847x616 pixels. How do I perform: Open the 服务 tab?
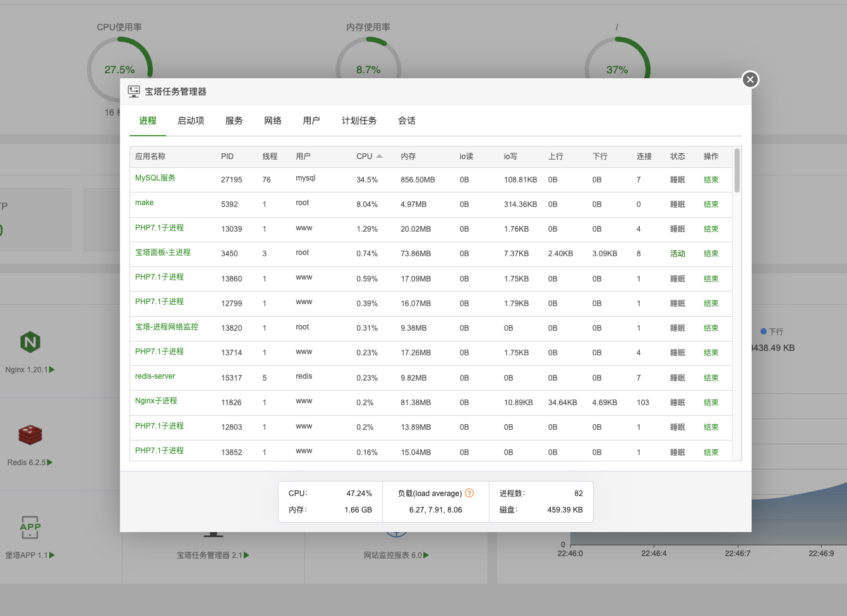pyautogui.click(x=234, y=121)
